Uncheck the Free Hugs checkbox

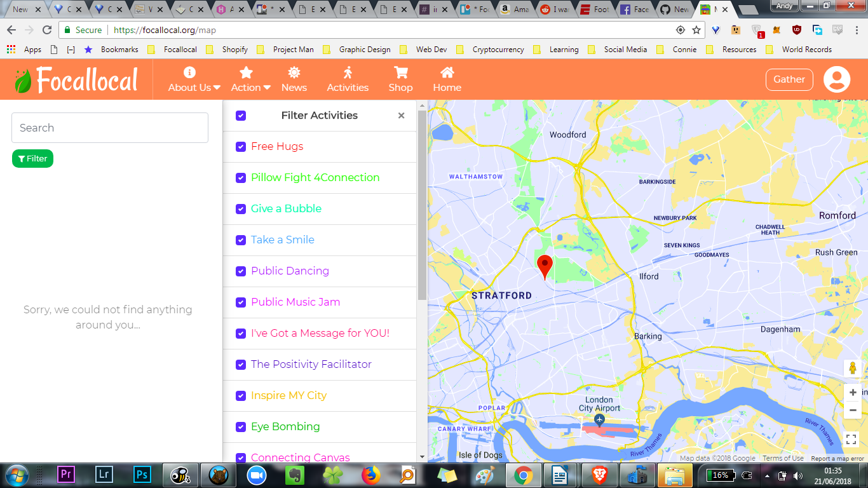(x=241, y=147)
